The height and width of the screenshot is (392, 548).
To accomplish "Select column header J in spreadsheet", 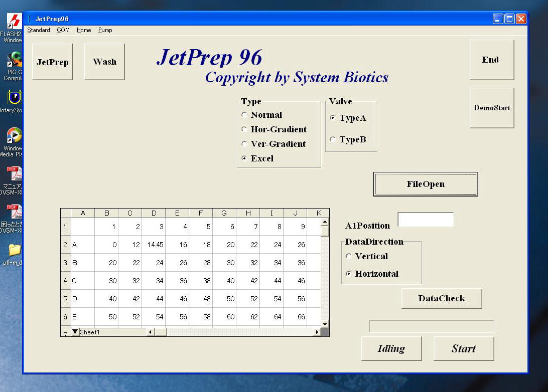I will 295,213.
